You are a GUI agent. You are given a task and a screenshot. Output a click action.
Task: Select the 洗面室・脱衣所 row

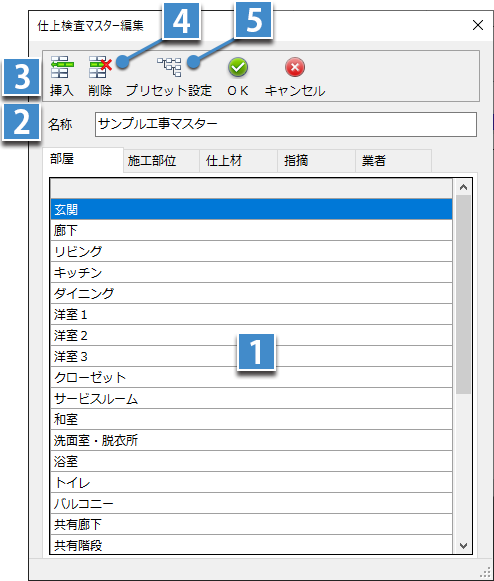[251, 440]
